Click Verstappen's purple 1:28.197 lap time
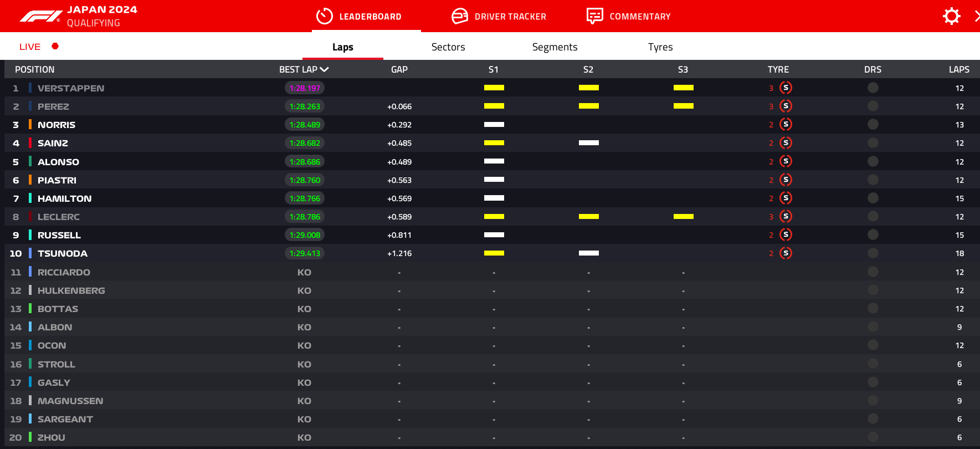Viewport: 980px width, 449px height. [305, 88]
